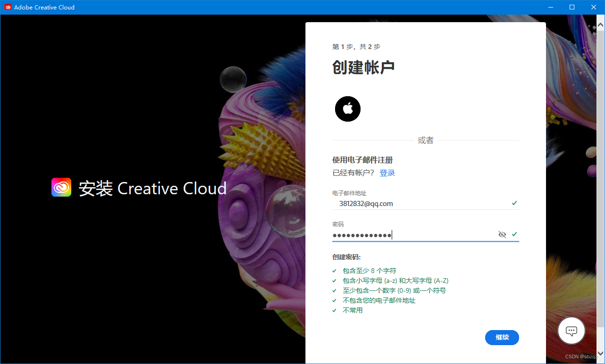Sign up with the Apple logo button

pyautogui.click(x=348, y=109)
